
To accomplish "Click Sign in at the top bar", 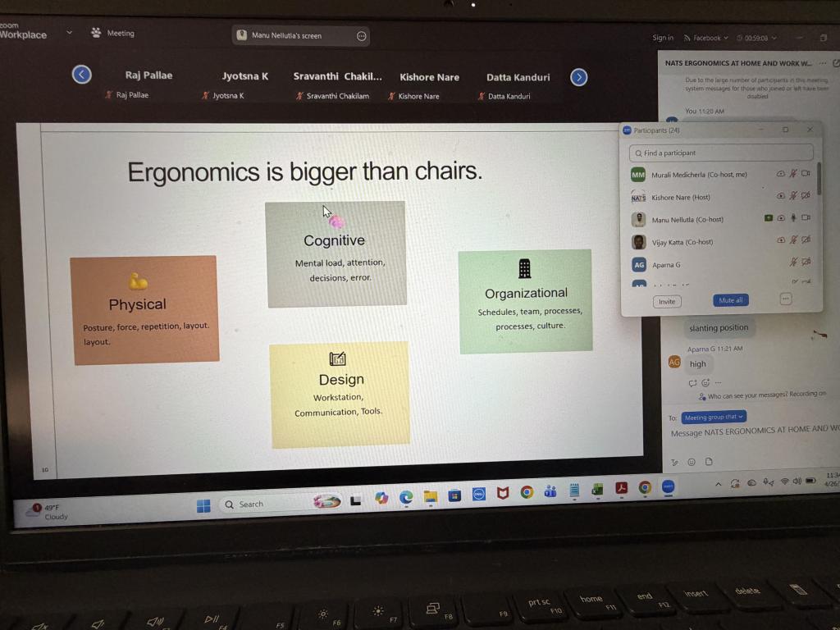I will pyautogui.click(x=663, y=38).
